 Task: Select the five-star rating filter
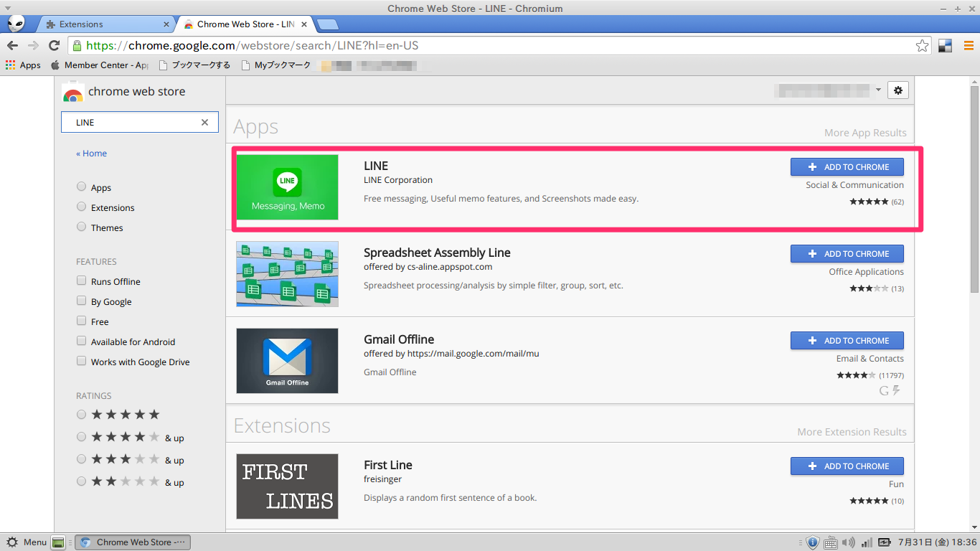(x=81, y=415)
